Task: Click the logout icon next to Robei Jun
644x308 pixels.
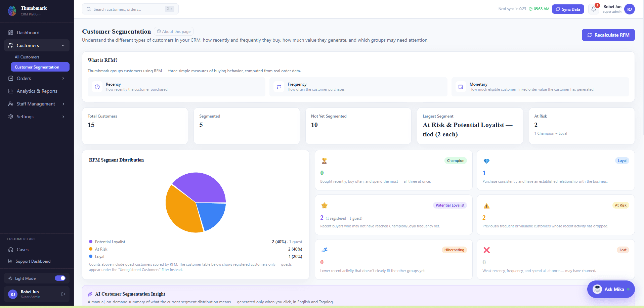Action: click(x=63, y=294)
